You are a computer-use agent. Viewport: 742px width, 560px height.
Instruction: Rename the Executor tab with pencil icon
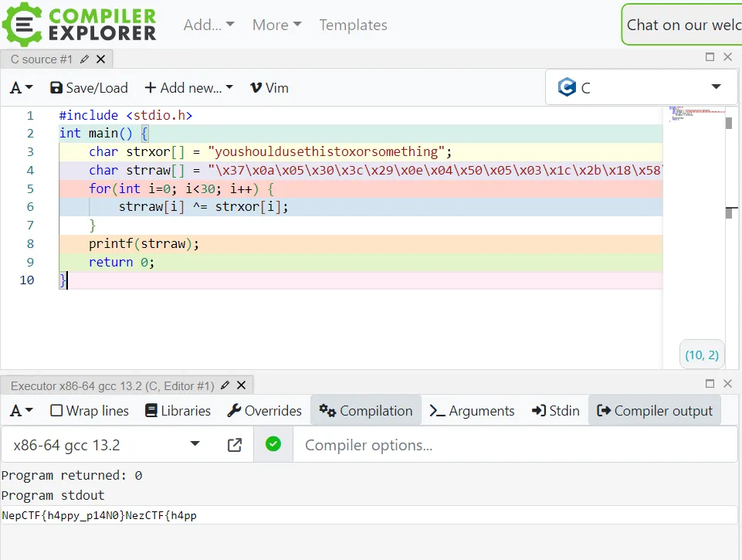pos(225,385)
